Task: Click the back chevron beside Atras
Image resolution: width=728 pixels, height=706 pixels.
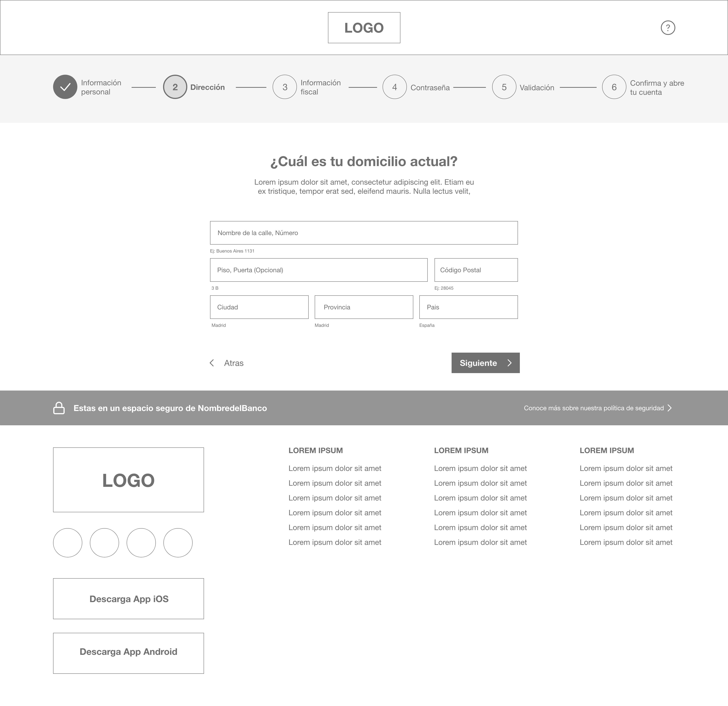Action: point(212,363)
